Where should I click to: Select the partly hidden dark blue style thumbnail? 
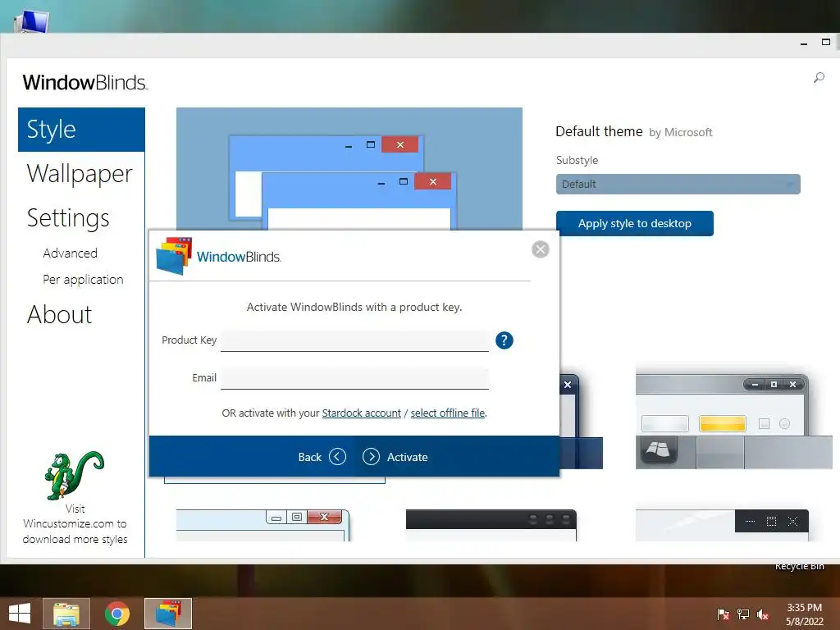pyautogui.click(x=582, y=421)
